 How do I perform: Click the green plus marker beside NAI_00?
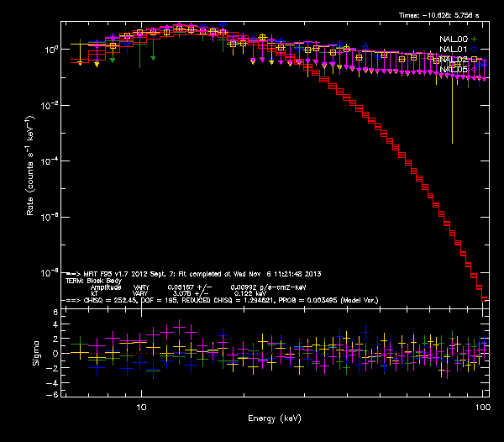tap(473, 39)
